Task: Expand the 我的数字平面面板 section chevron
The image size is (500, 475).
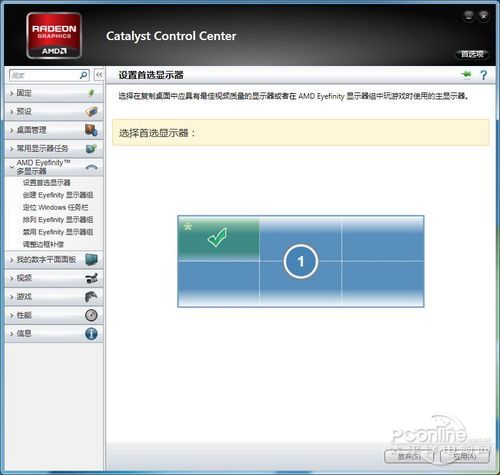Action: pyautogui.click(x=12, y=260)
